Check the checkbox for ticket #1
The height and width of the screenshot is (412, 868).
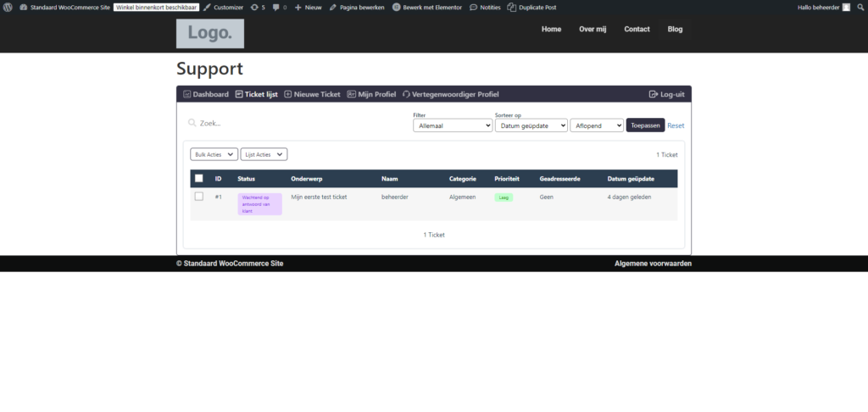click(x=198, y=196)
